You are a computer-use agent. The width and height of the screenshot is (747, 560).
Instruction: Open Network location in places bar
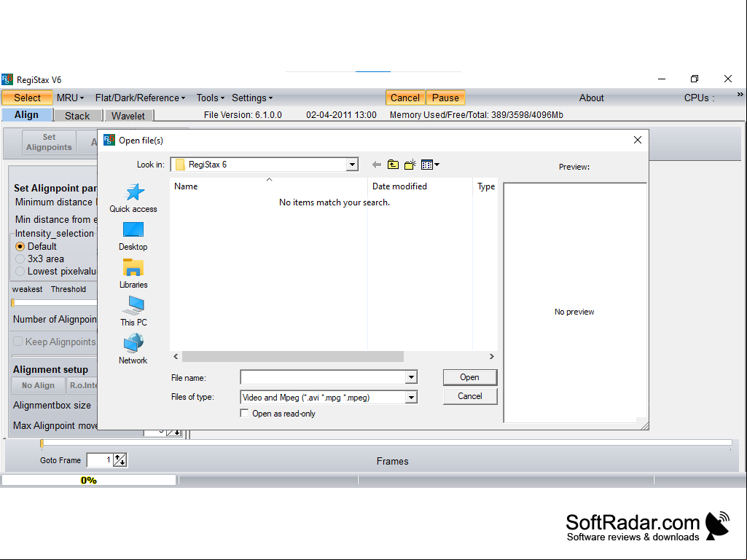[133, 350]
